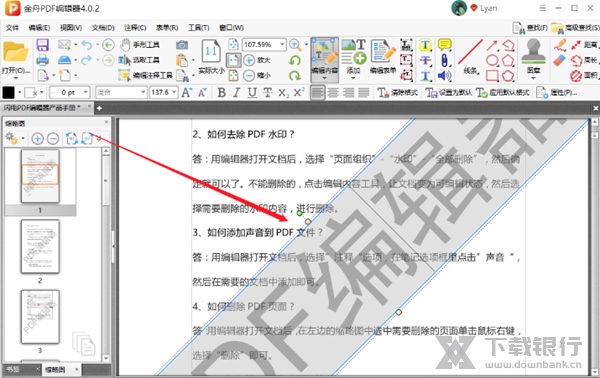Justify text alignment
Screen dimensions: 600x378
[x=364, y=93]
